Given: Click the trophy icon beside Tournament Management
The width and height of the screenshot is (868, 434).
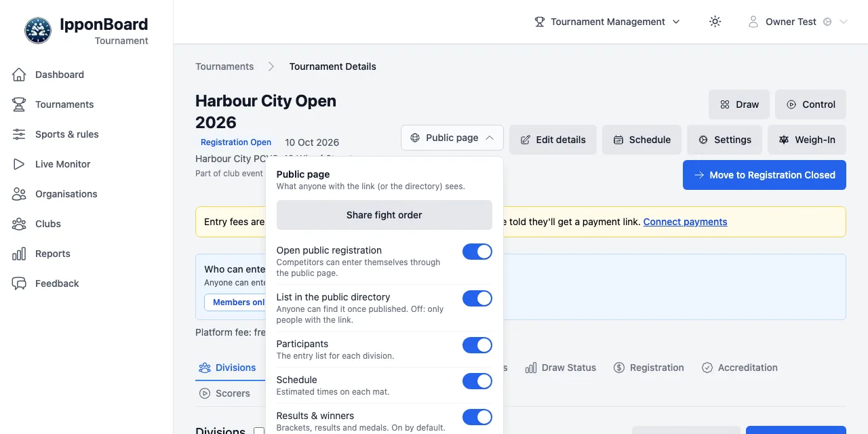Looking at the screenshot, I should pyautogui.click(x=540, y=22).
